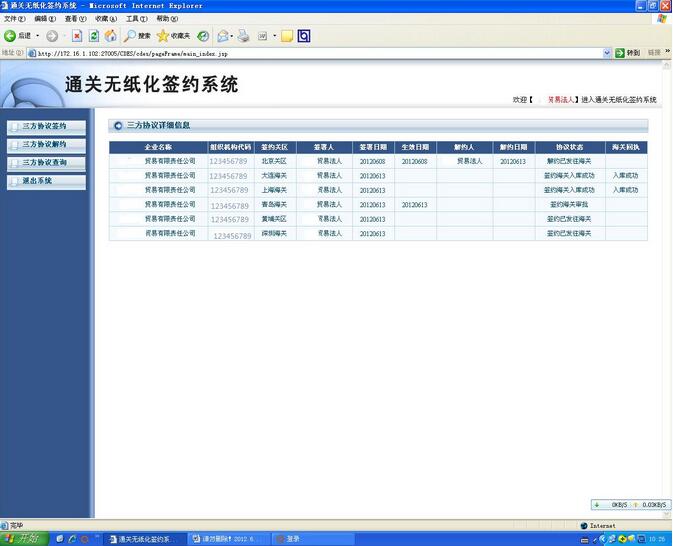Open 三方协议签约 in the sidebar
673x546 pixels.
46,127
